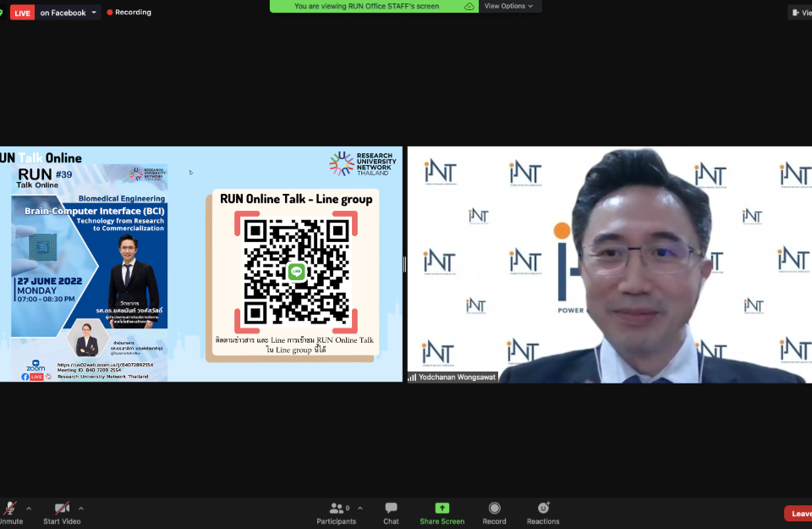Click the LIVE indicator badge
Screen dimensions: 812x529
[x=22, y=13]
